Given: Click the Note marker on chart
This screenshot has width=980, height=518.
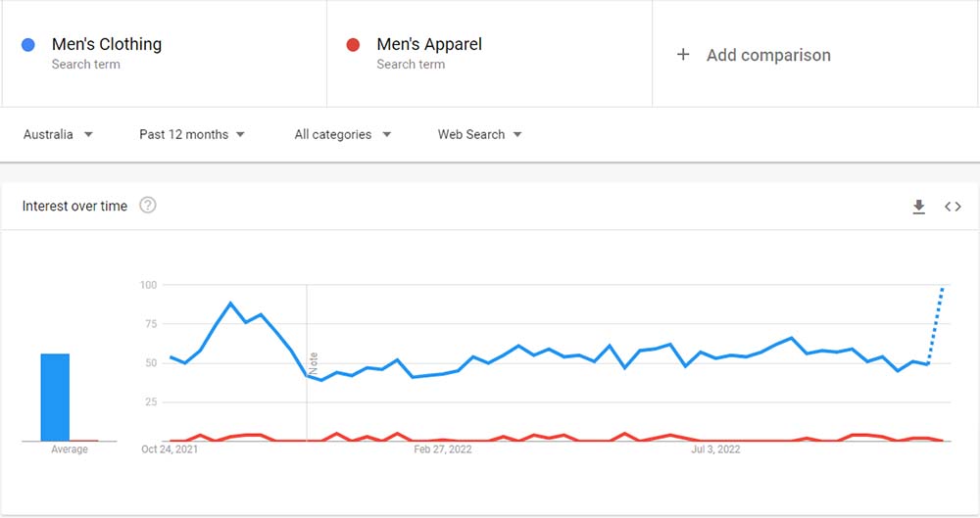Looking at the screenshot, I should [314, 363].
